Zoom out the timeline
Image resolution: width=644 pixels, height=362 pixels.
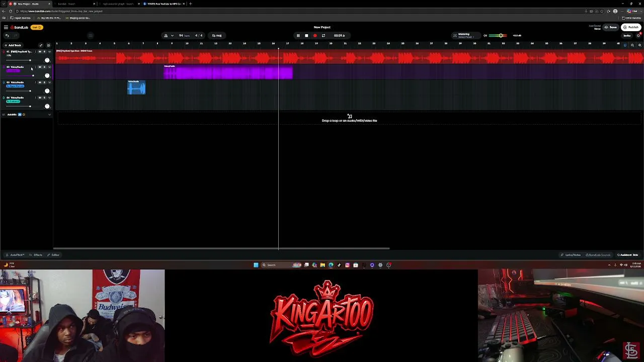click(x=632, y=45)
